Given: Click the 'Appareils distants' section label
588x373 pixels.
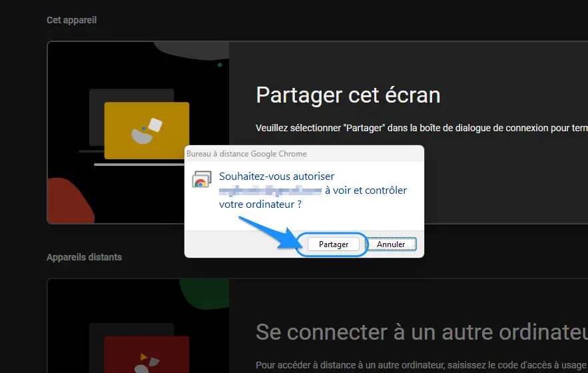Looking at the screenshot, I should click(x=85, y=257).
